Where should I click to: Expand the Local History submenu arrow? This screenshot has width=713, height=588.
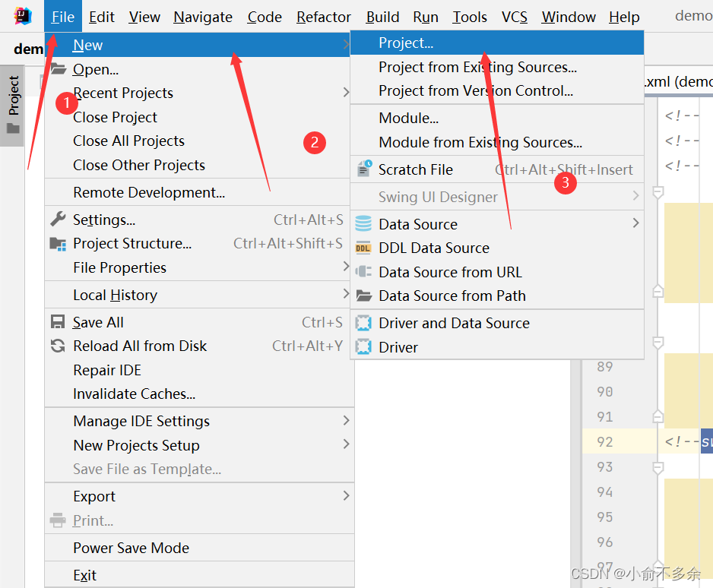tap(346, 293)
